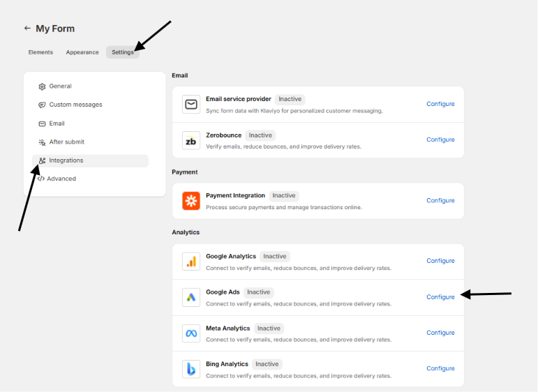
Task: Click the General gear icon
Action: (x=42, y=86)
